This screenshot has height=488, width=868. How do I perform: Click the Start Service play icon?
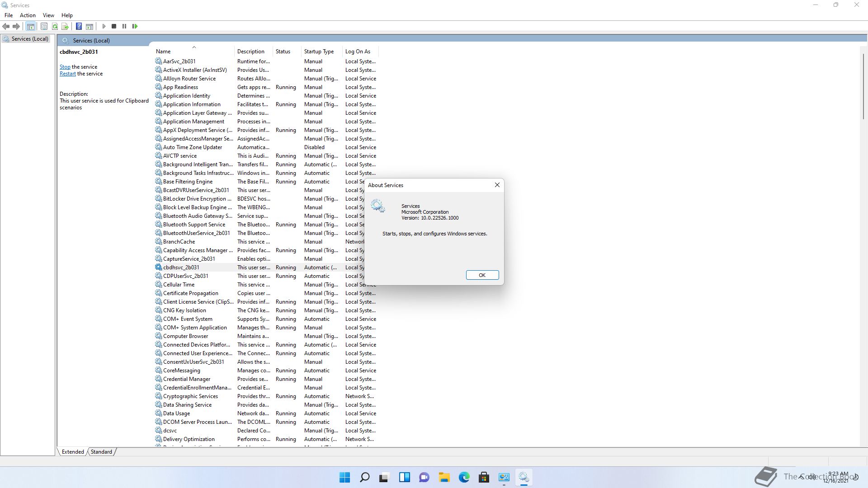(104, 26)
